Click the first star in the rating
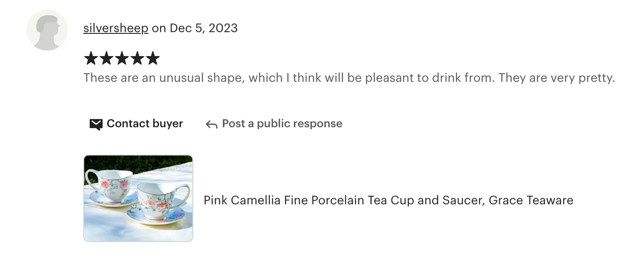Viewport: 644px width, 275px height. (91, 58)
